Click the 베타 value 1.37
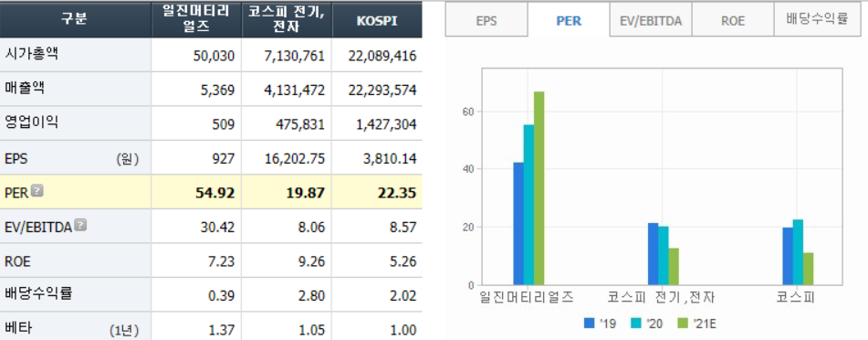Viewport: 868px width, 340px height. [221, 329]
